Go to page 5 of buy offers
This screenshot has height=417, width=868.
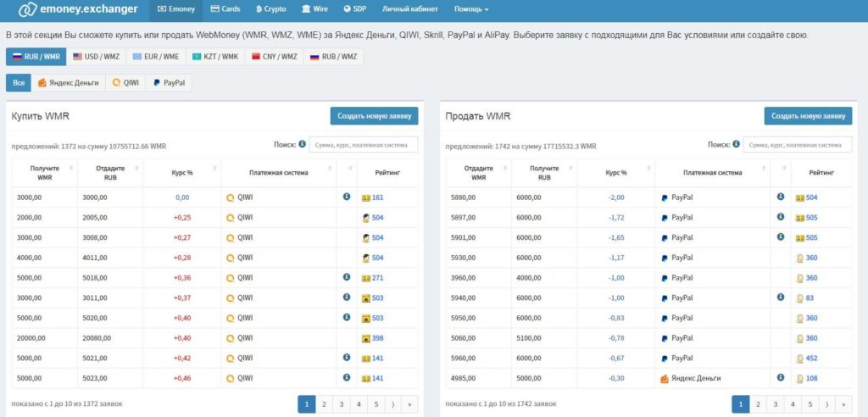click(376, 404)
